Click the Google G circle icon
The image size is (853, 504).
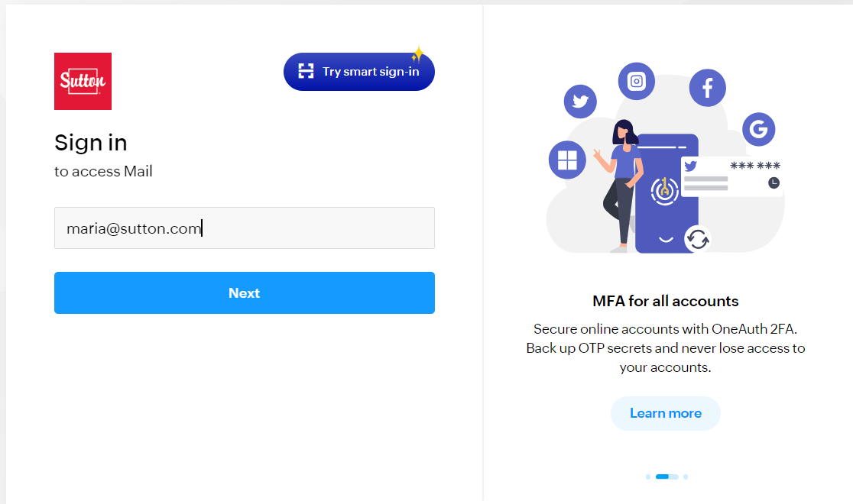coord(758,129)
